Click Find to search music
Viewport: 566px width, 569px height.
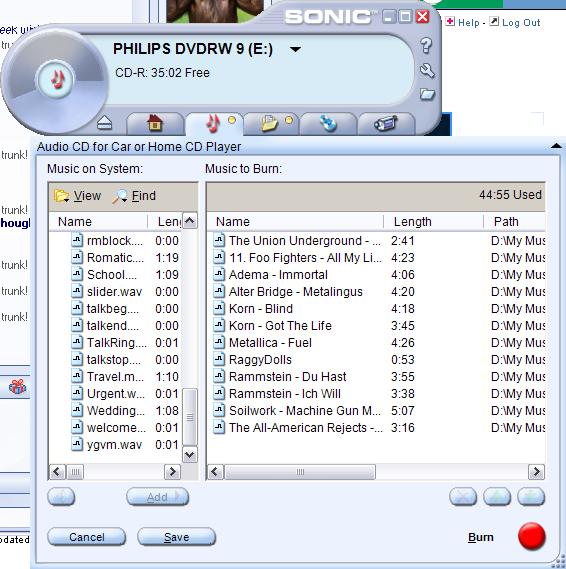(134, 196)
